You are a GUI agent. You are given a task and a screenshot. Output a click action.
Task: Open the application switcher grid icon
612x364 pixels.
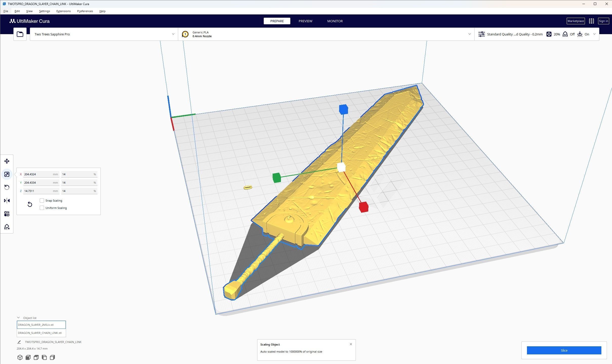click(591, 21)
